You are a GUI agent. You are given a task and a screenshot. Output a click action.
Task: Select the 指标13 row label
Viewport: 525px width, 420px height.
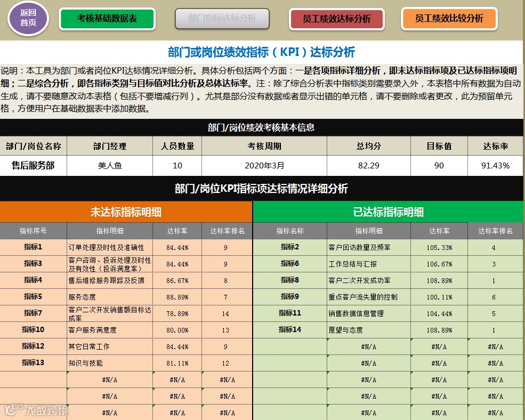[33, 363]
